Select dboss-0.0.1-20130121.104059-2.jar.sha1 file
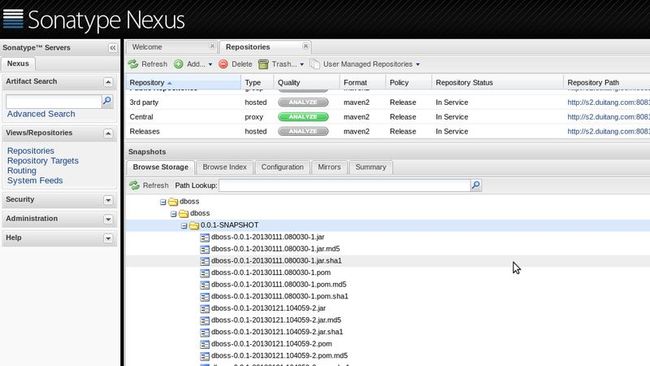 pyautogui.click(x=277, y=332)
